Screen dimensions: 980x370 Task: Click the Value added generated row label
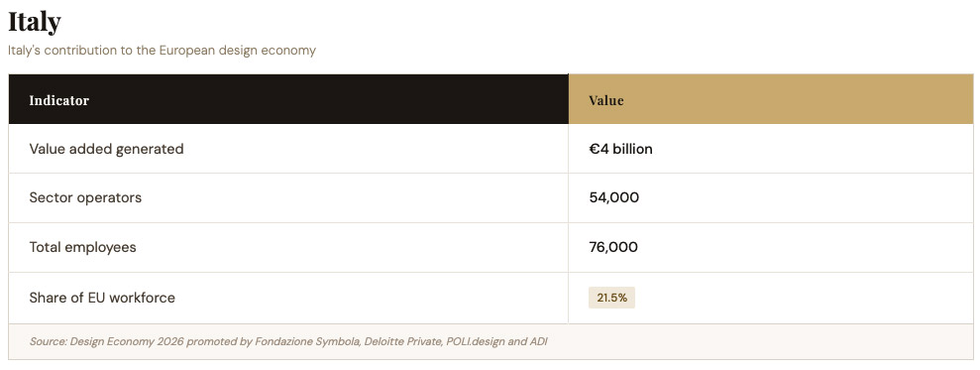(106, 149)
